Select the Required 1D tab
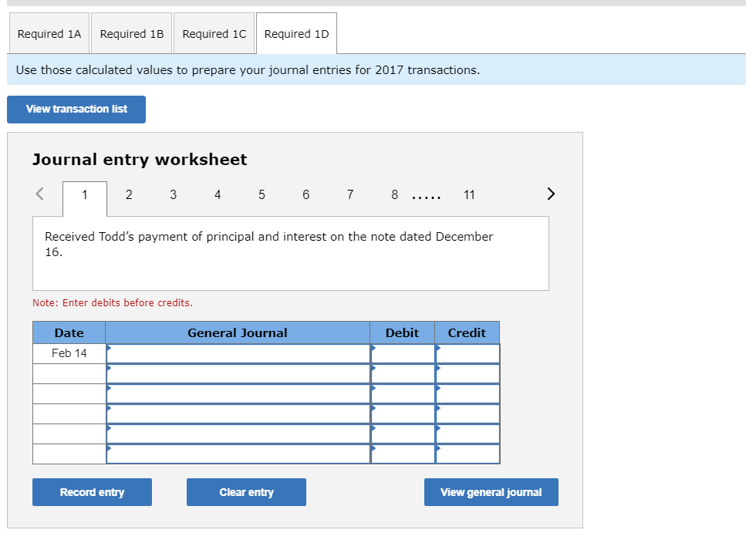 [296, 33]
